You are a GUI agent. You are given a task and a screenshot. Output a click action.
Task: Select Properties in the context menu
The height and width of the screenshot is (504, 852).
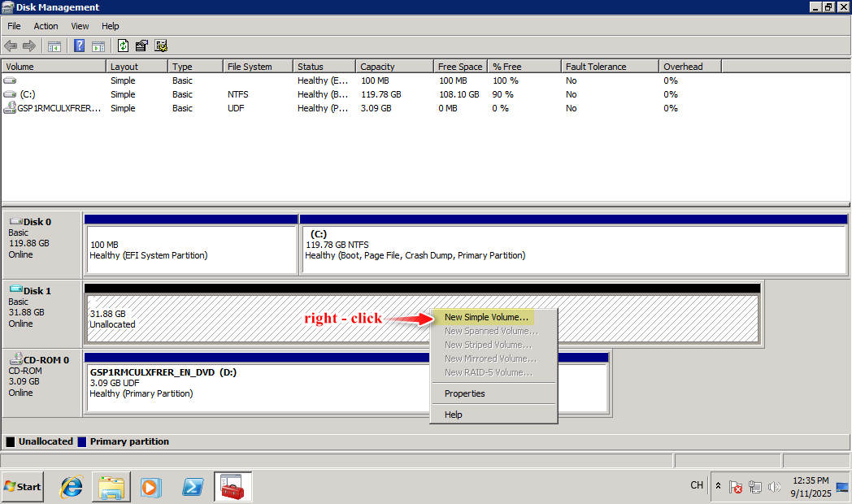464,393
